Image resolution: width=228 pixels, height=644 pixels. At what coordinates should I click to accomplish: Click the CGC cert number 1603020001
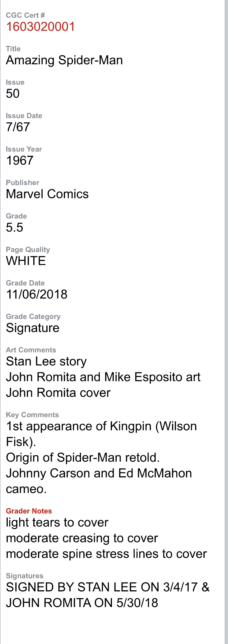(40, 27)
